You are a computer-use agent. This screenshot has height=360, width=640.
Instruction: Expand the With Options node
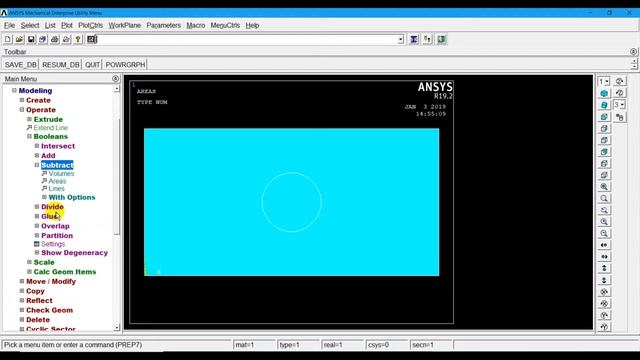44,197
